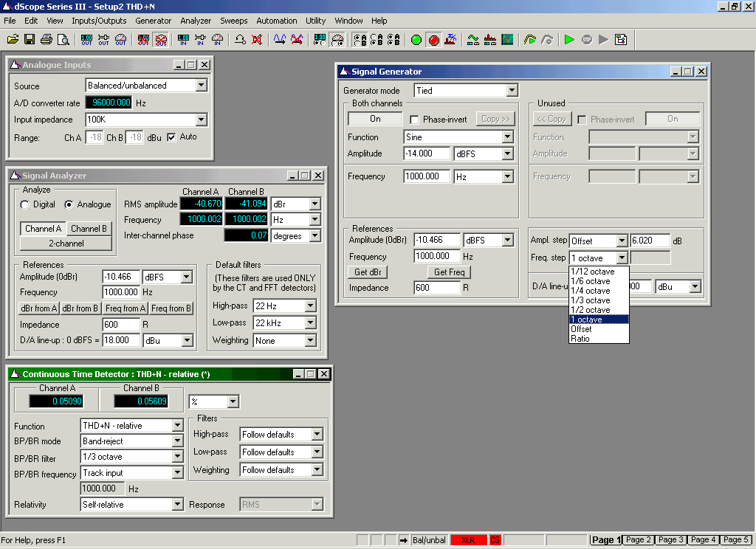Switch to the Page 2 tab
756x549 pixels.
(639, 540)
